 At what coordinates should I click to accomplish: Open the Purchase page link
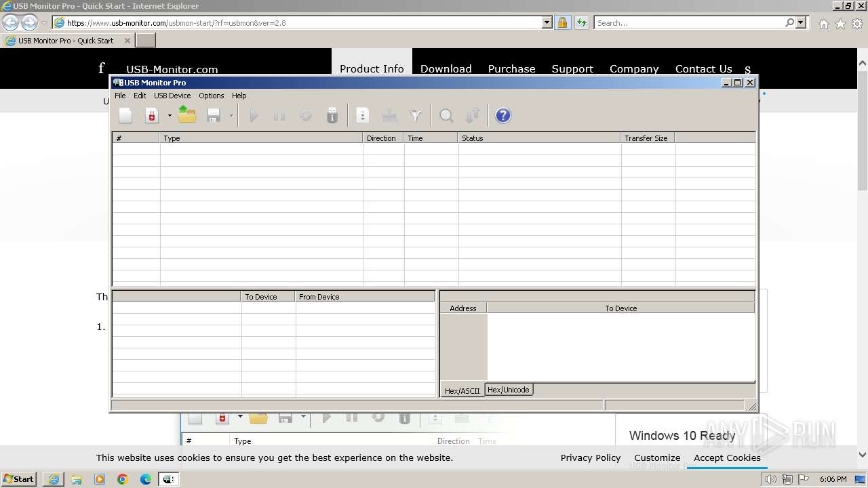pyautogui.click(x=511, y=68)
